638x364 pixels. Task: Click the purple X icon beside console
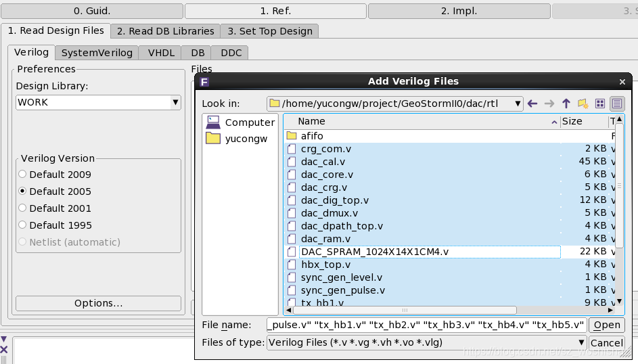click(4, 349)
